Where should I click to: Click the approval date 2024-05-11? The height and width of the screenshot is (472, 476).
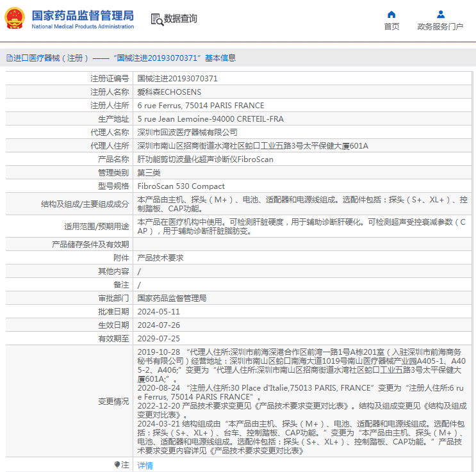(x=159, y=311)
